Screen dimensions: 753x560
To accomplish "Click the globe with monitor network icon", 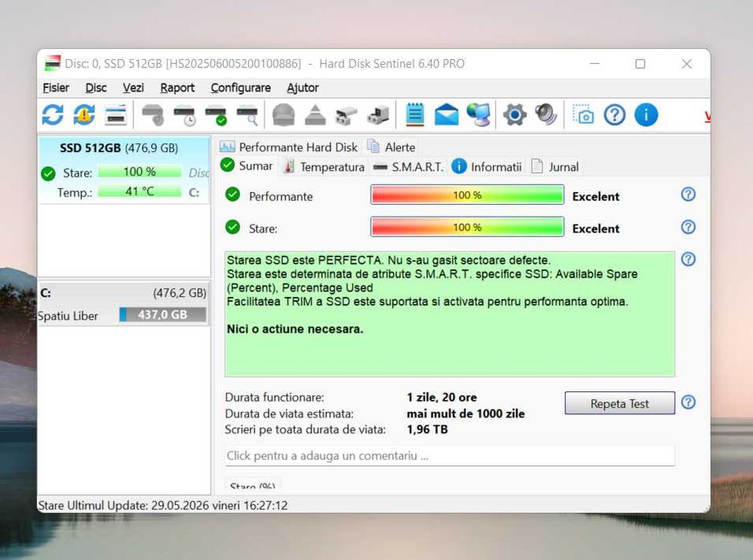I will coord(479,114).
